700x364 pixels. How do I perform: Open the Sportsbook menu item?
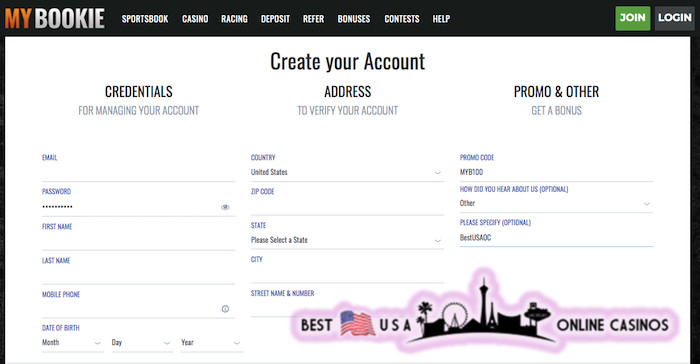click(145, 19)
